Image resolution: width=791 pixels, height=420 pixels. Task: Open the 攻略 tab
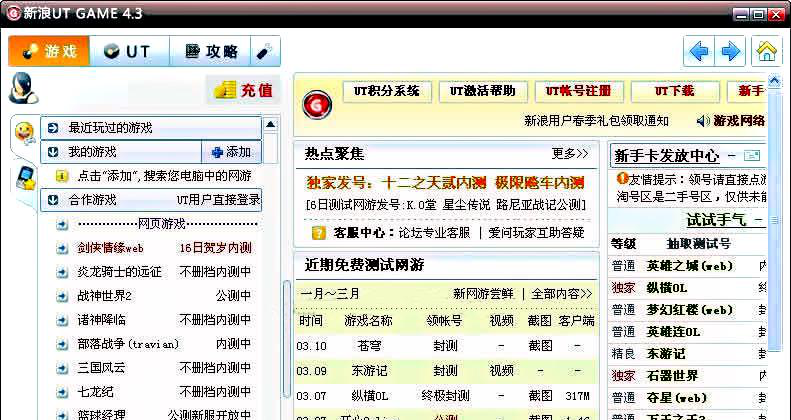click(x=210, y=51)
